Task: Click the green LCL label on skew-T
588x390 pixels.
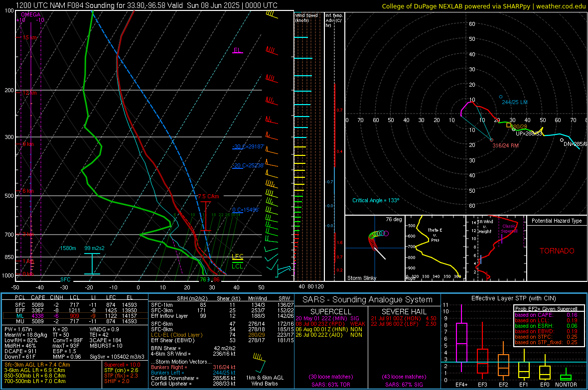Action: pos(237,266)
